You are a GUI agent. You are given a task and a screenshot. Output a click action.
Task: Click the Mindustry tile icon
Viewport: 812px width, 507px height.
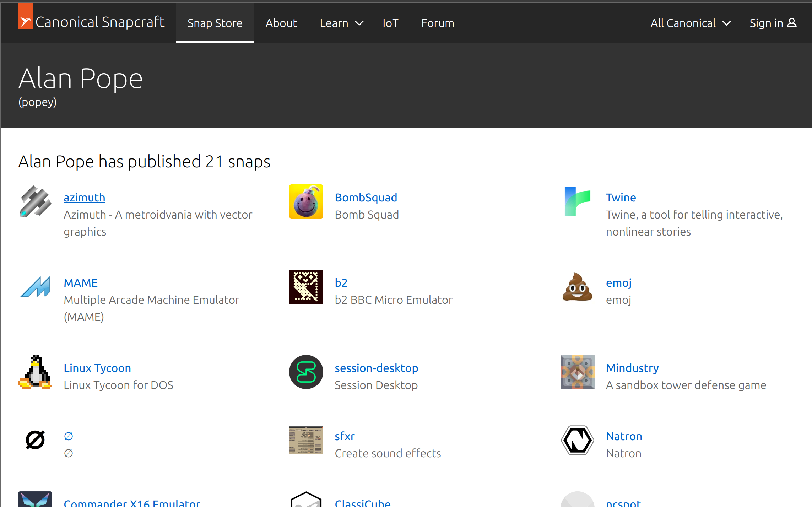577,372
